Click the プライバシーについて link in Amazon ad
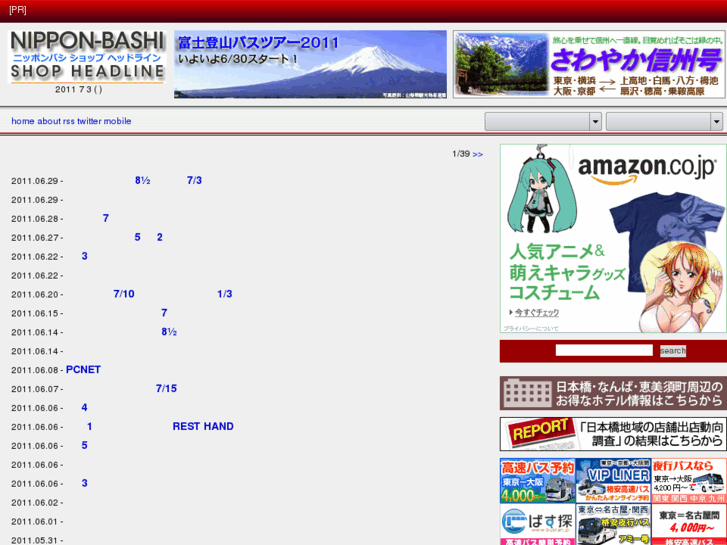Viewport: 727px width, 545px height. [531, 328]
